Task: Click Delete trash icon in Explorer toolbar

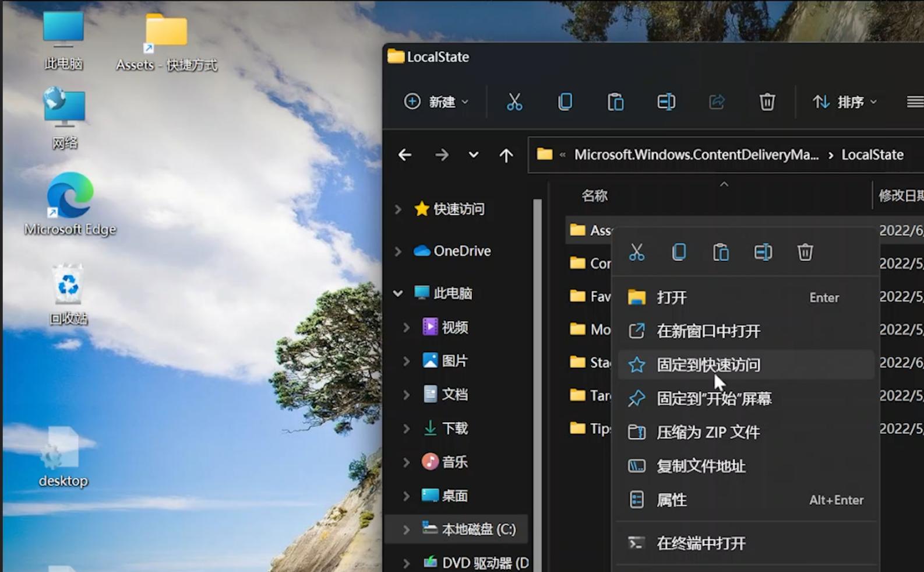Action: 767,102
